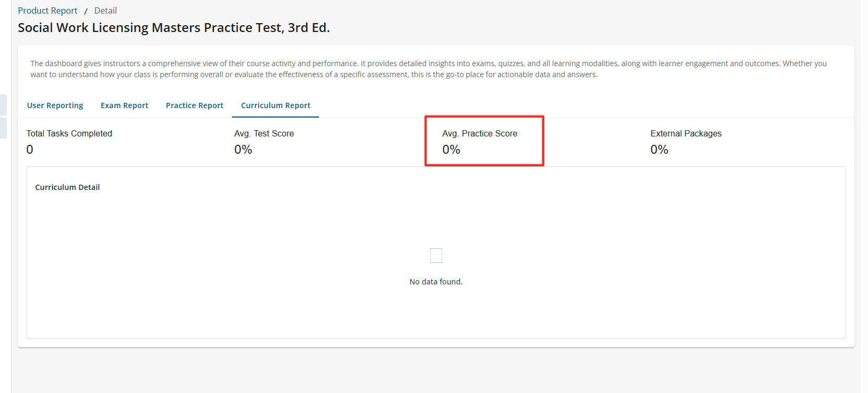
Task: Click the 0% value under Avg. Test Score
Action: click(x=243, y=150)
